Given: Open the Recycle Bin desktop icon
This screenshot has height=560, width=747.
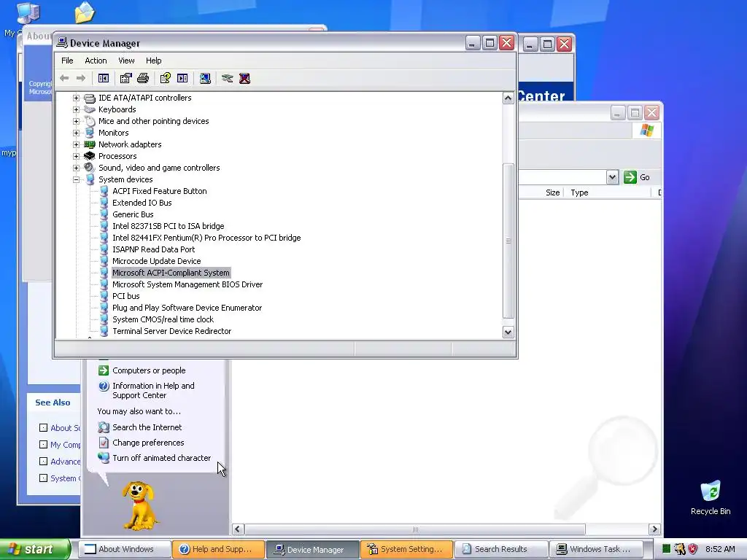Looking at the screenshot, I should [x=711, y=491].
